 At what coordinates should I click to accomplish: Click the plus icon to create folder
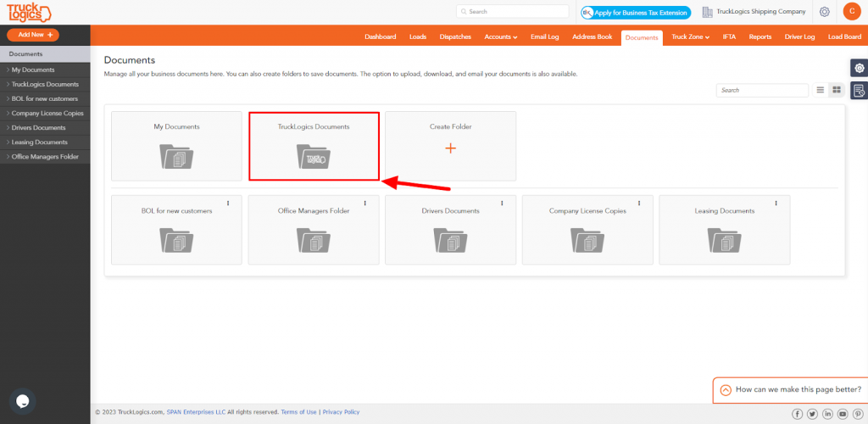451,148
